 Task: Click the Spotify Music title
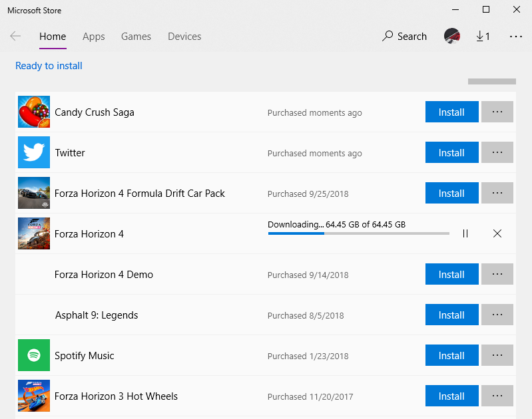pyautogui.click(x=84, y=356)
